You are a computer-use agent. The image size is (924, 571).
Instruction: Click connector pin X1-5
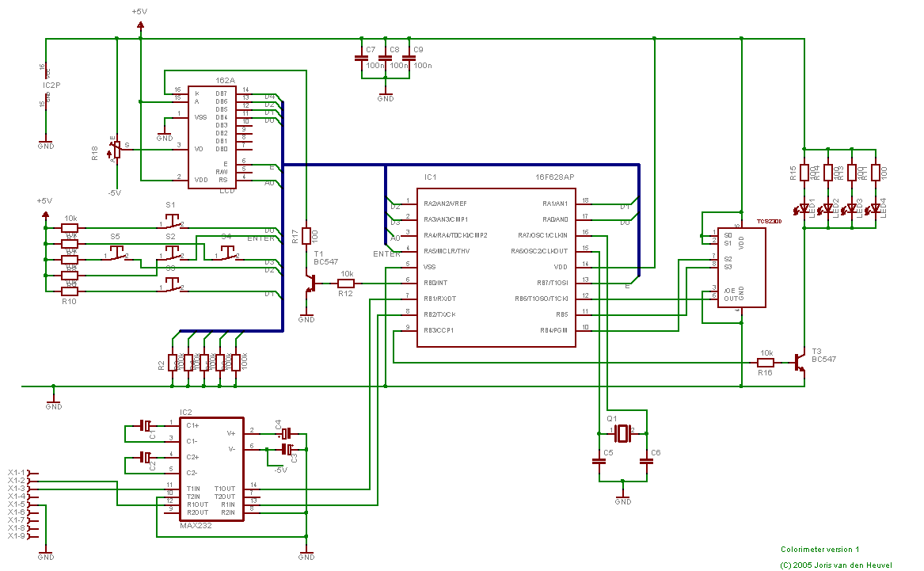pyautogui.click(x=22, y=504)
